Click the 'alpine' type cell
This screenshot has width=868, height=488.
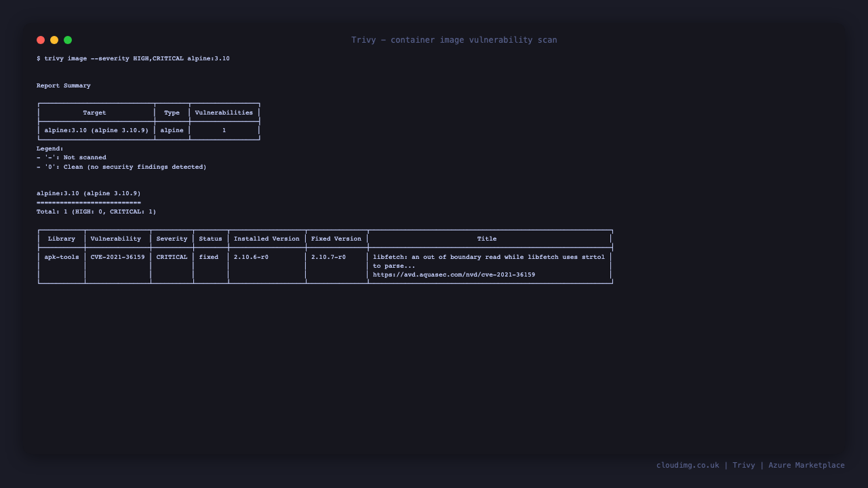click(172, 130)
